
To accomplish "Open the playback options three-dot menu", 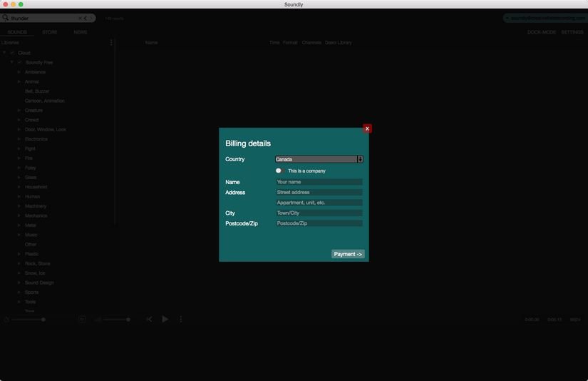I will (181, 319).
